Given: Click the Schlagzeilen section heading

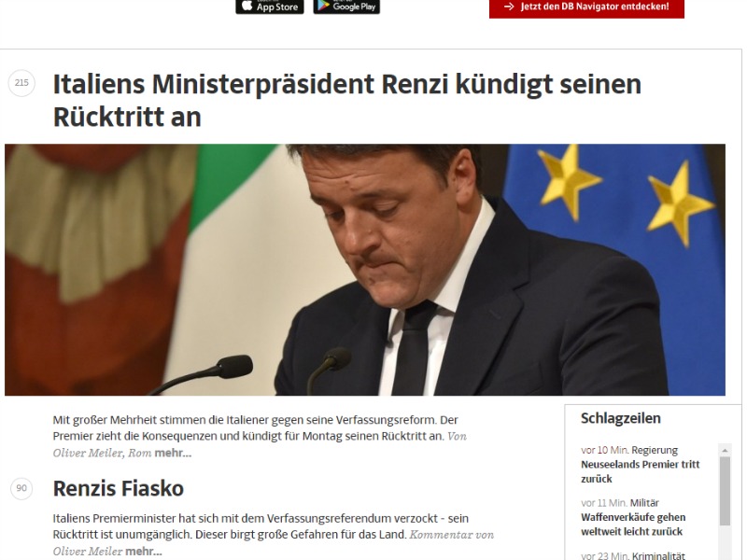Looking at the screenshot, I should click(x=620, y=418).
